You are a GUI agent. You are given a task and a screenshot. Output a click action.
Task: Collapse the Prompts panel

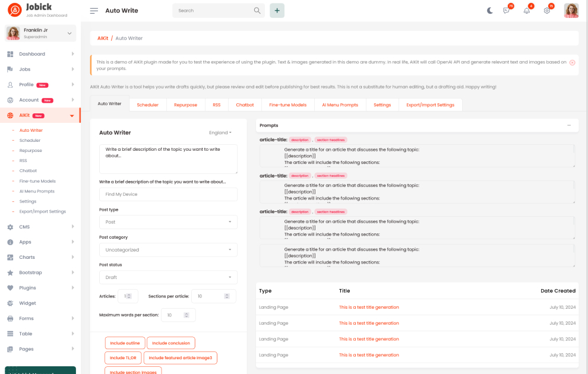[x=569, y=125]
